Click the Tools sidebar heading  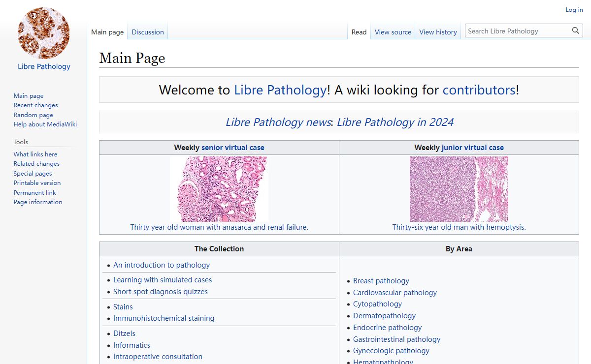point(21,142)
